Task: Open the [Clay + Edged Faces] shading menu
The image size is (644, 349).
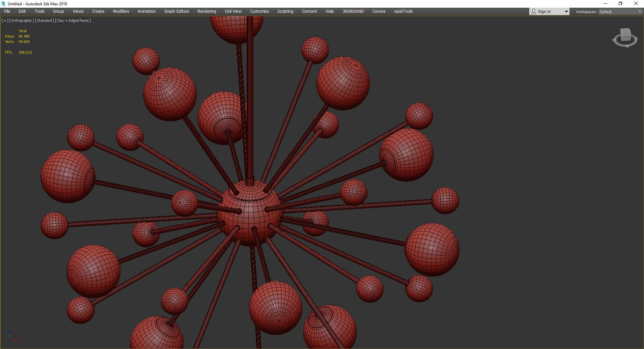Action: coord(73,20)
